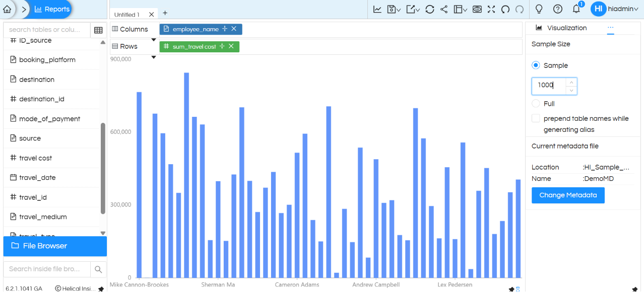Select the destination_id field
This screenshot has width=644, height=293.
[x=51, y=99]
